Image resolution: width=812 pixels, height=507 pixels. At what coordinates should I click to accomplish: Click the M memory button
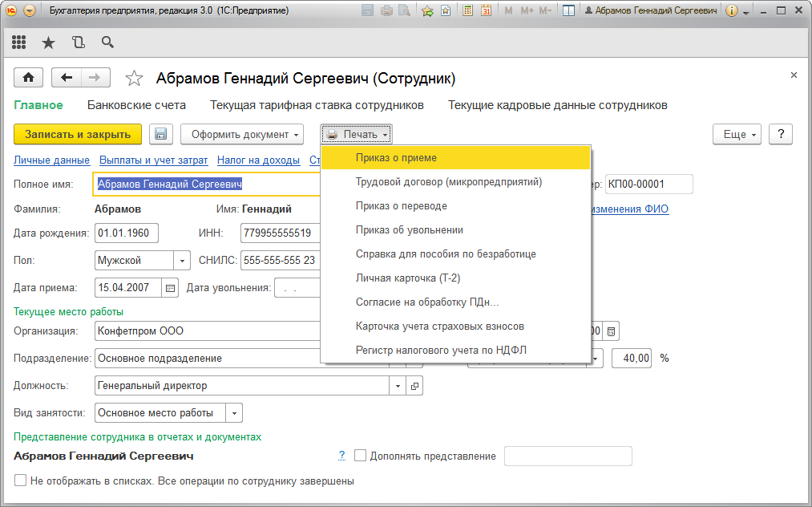[x=508, y=10]
